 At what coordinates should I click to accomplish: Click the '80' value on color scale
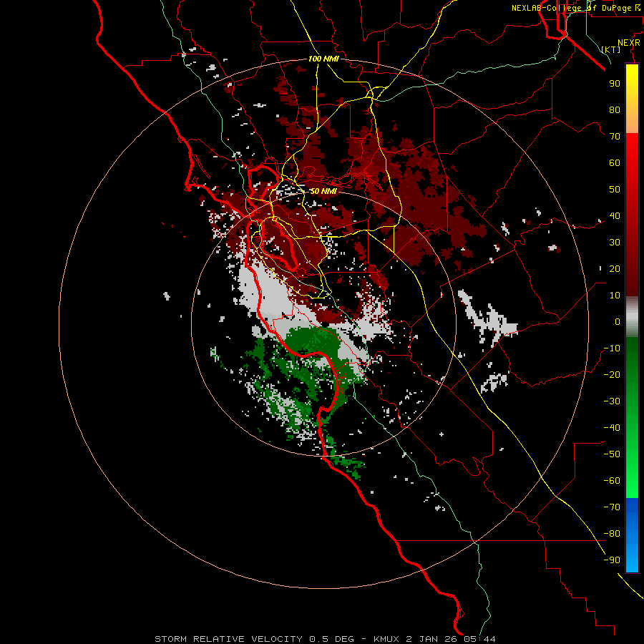pos(615,110)
